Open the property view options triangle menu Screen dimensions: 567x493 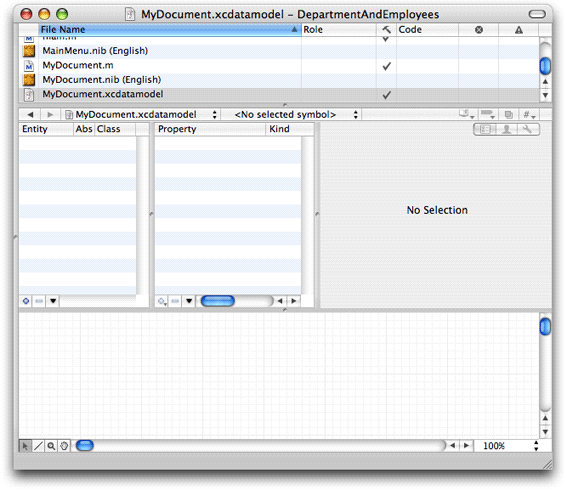(x=189, y=301)
